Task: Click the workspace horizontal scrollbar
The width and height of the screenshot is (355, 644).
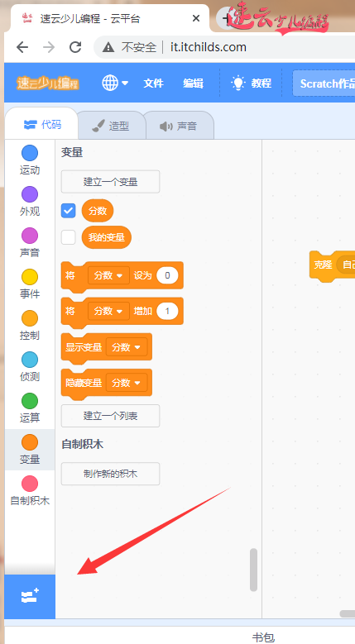Action: [348, 613]
